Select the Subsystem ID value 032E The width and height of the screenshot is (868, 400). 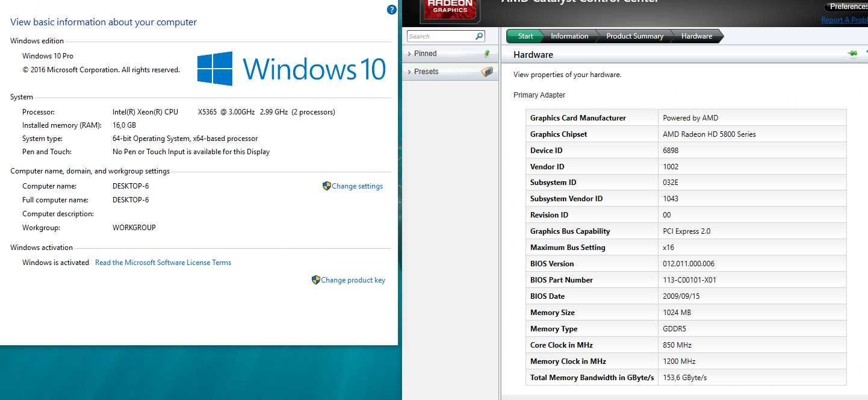point(671,183)
